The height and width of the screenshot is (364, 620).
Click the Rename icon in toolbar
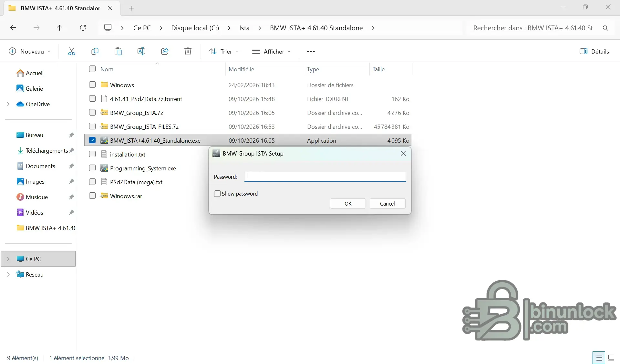pyautogui.click(x=141, y=51)
